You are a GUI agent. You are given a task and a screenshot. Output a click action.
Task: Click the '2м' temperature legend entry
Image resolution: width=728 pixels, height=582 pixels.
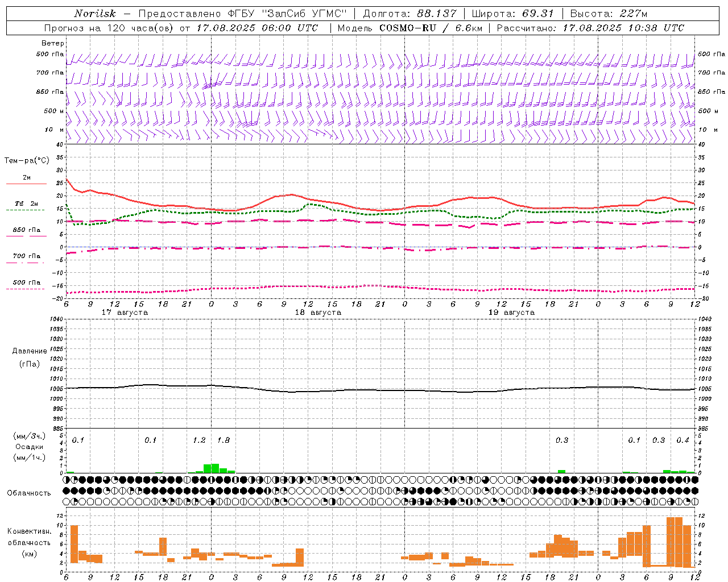pos(27,178)
